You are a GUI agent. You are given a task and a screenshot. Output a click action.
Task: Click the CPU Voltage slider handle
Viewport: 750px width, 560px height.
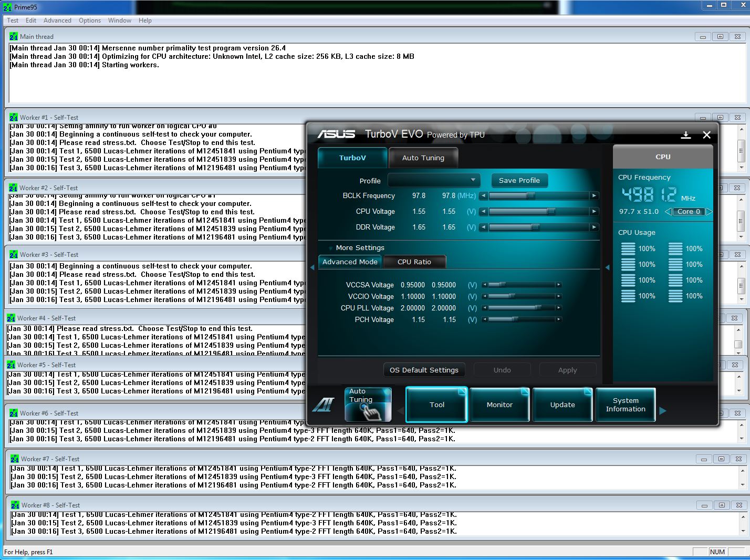tap(551, 212)
